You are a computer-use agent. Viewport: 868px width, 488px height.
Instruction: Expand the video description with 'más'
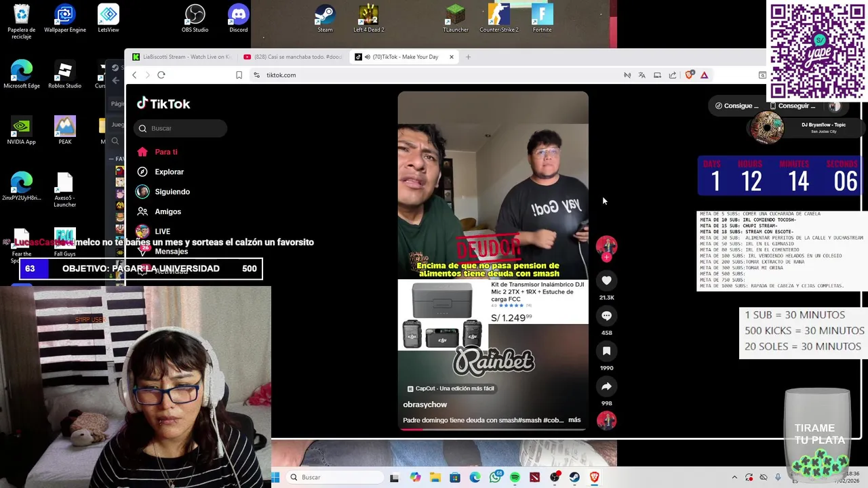[574, 420]
